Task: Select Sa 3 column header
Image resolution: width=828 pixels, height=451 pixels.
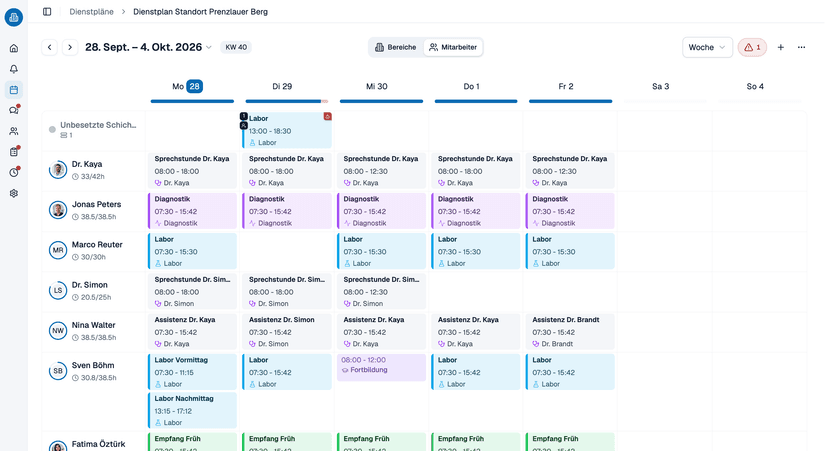Action: 660,86
